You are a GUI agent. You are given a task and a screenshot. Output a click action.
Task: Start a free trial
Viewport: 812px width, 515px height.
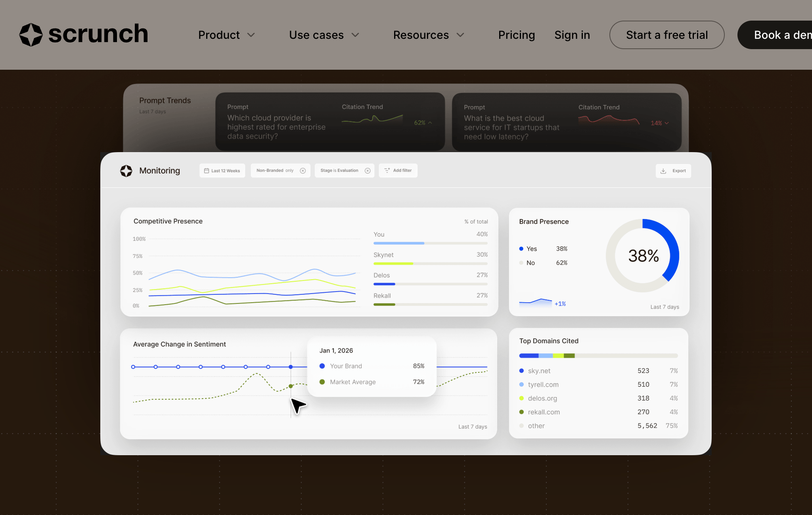[667, 35]
